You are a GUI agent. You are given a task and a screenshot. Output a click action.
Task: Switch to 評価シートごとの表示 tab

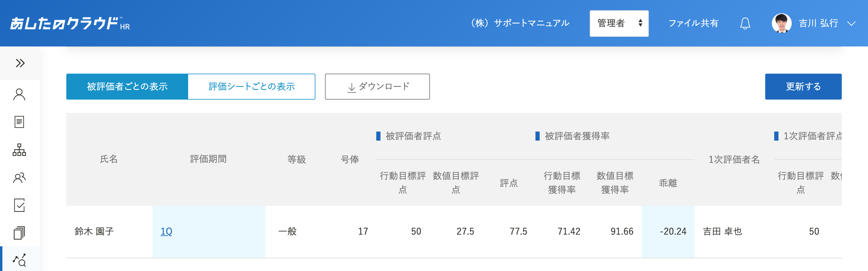pyautogui.click(x=251, y=86)
